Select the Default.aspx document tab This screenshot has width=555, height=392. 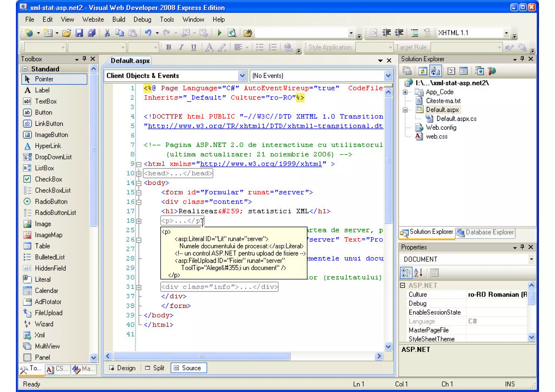pyautogui.click(x=130, y=61)
